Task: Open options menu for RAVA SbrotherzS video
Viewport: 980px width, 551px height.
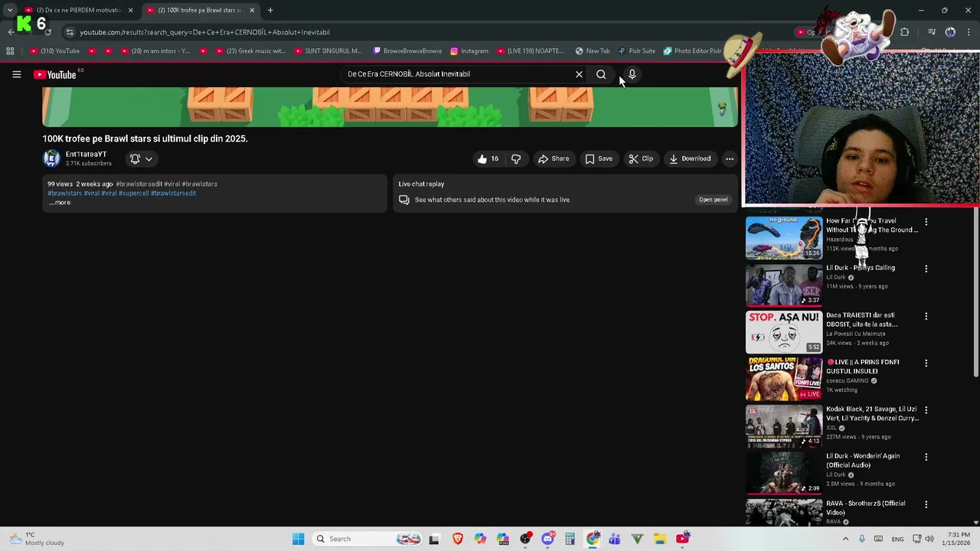Action: pyautogui.click(x=926, y=504)
